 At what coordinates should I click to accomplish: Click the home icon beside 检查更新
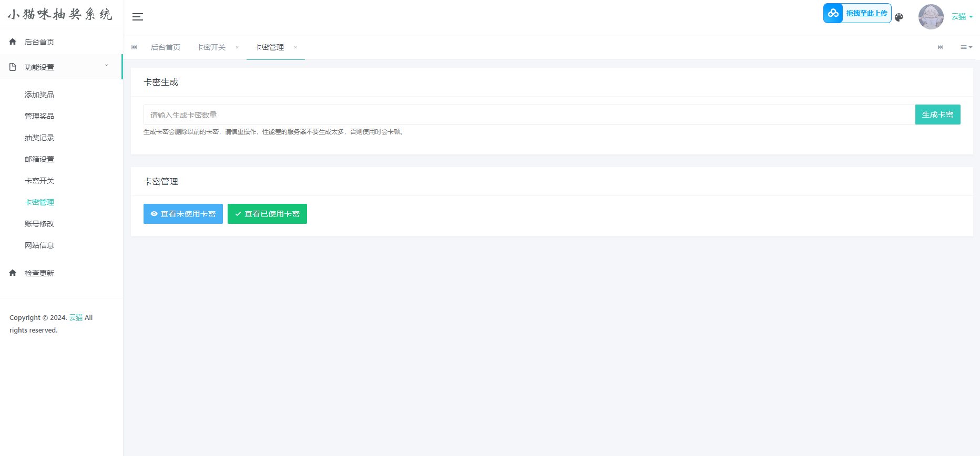[x=13, y=273]
